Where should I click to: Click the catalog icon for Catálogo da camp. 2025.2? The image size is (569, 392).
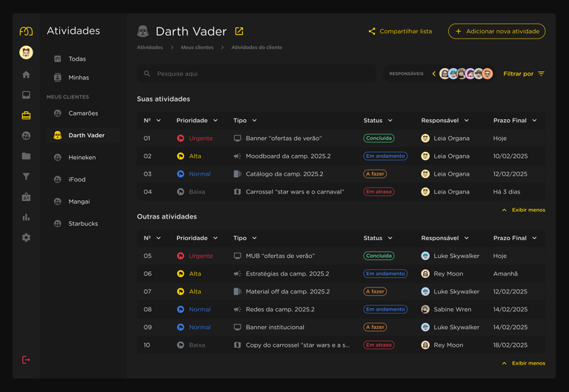(x=237, y=174)
